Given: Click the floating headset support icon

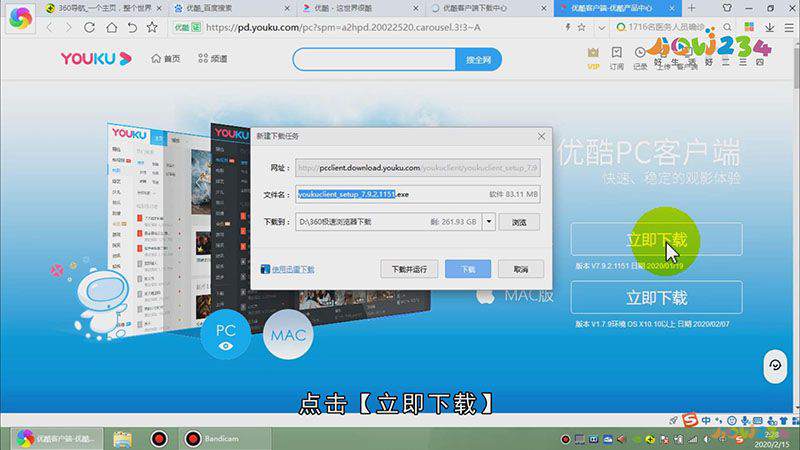Looking at the screenshot, I should point(775,365).
